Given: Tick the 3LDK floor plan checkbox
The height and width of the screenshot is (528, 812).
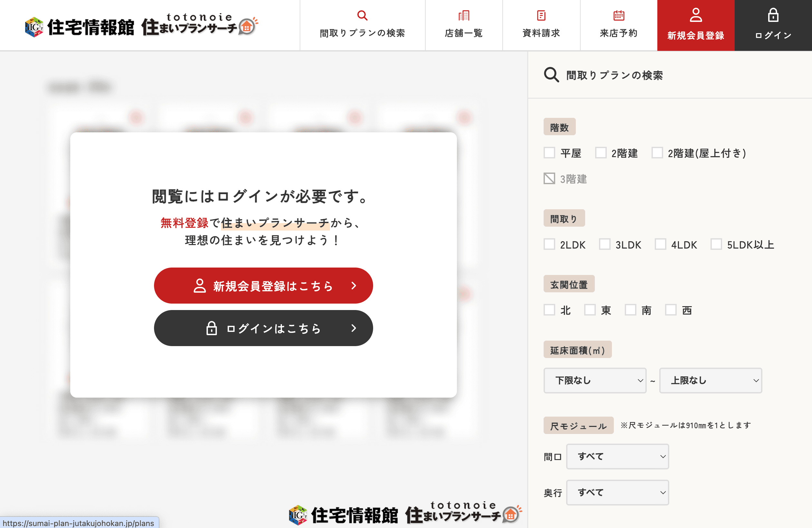Looking at the screenshot, I should (604, 244).
